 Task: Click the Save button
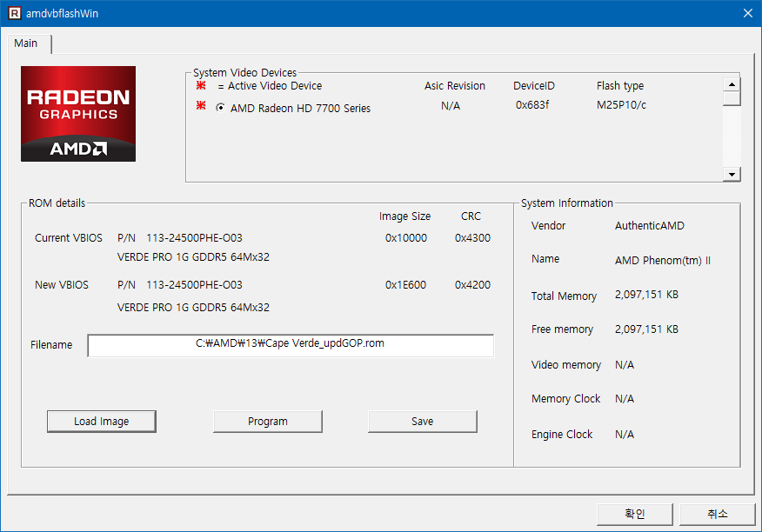[x=422, y=422]
